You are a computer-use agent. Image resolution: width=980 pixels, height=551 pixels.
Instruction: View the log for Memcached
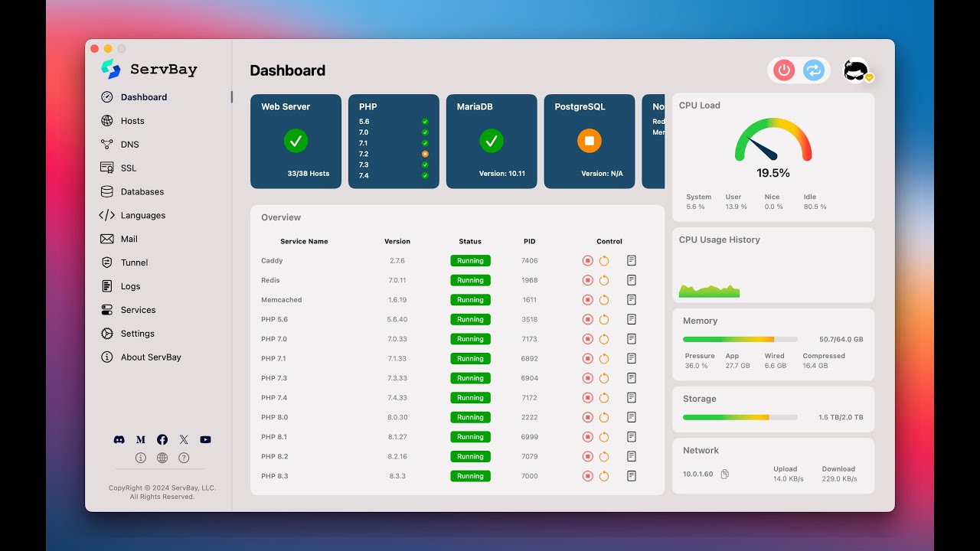(632, 300)
